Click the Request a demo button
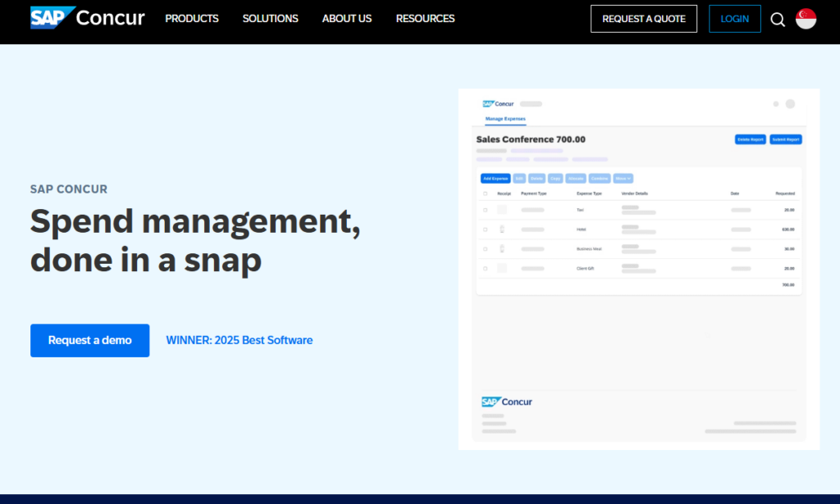840x504 pixels. [x=90, y=340]
